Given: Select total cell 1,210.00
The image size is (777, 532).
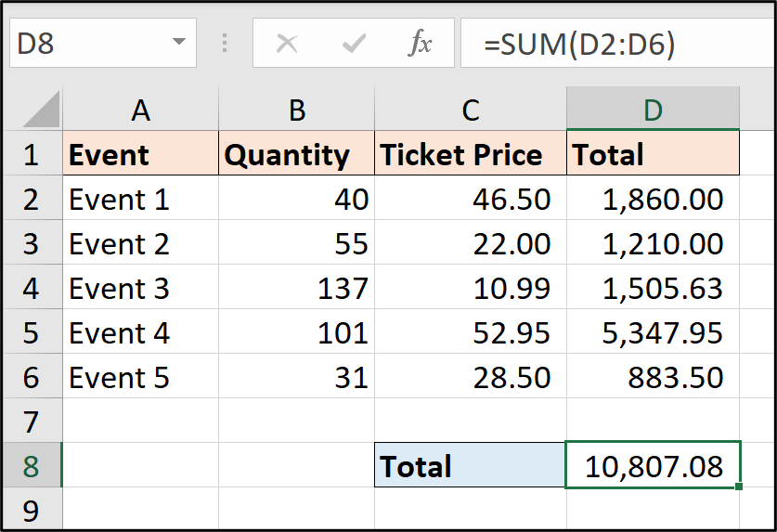Looking at the screenshot, I should tap(653, 242).
